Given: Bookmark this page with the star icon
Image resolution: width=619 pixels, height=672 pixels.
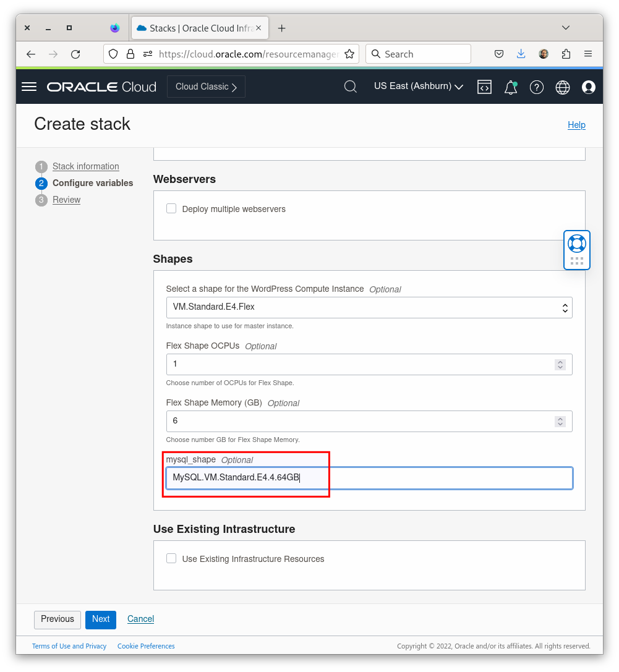Looking at the screenshot, I should [349, 54].
